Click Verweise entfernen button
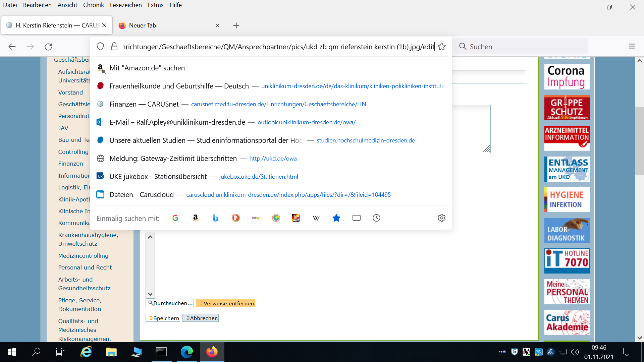Viewport: 644px width, 362px height. pyautogui.click(x=225, y=303)
